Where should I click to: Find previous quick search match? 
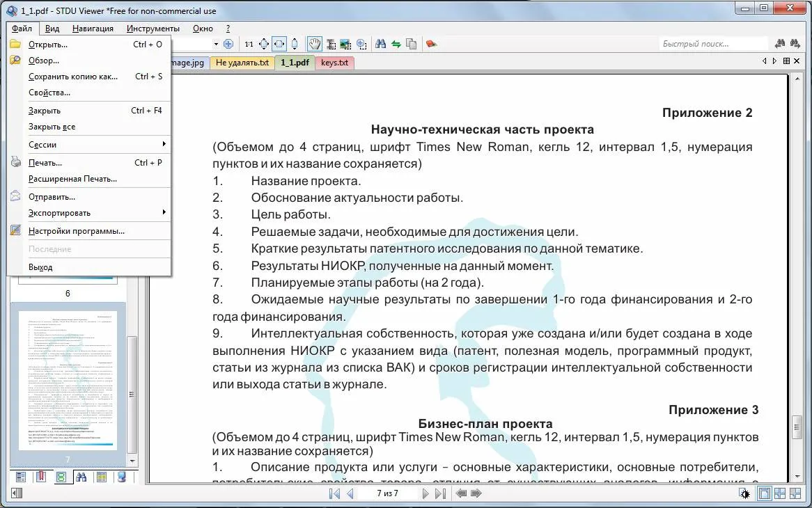780,44
